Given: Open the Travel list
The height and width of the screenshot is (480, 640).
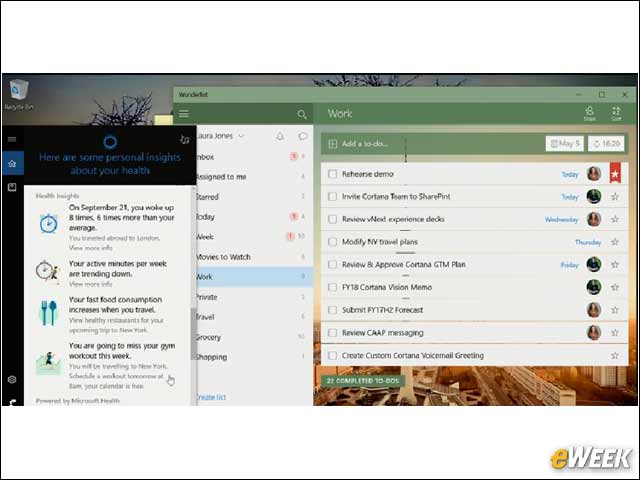Looking at the screenshot, I should point(254,317).
